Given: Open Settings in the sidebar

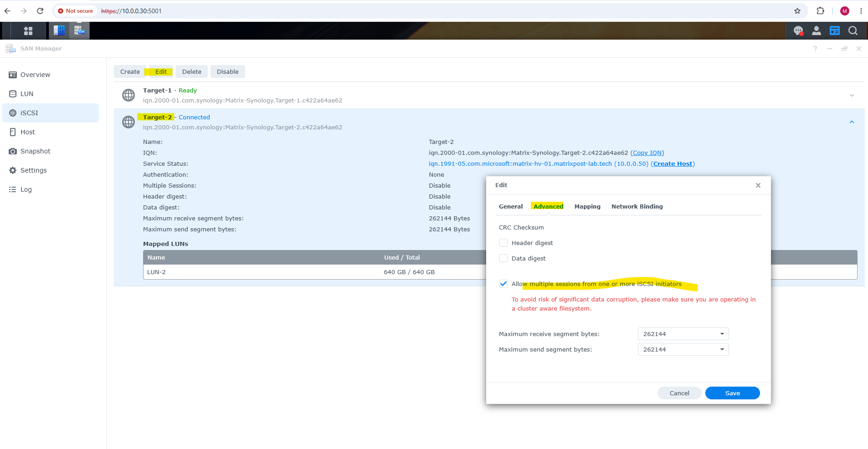Looking at the screenshot, I should pyautogui.click(x=51, y=170).
